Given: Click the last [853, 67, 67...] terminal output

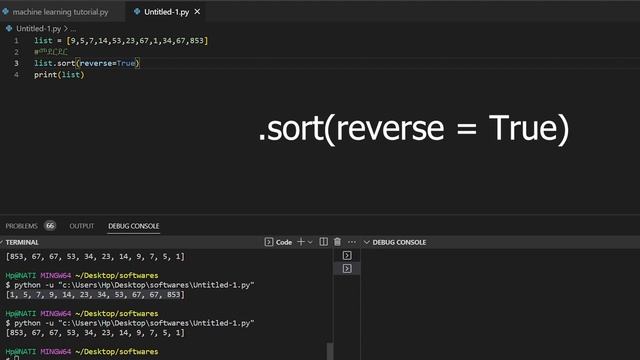Looking at the screenshot, I should pyautogui.click(x=95, y=332).
